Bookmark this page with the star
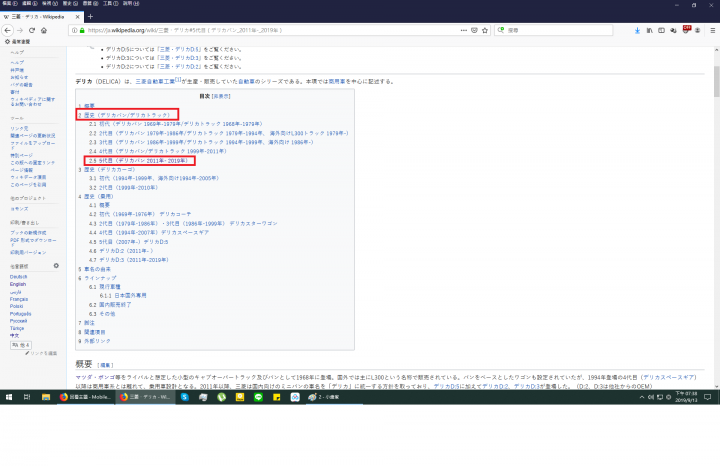720x466 pixels. (x=485, y=30)
